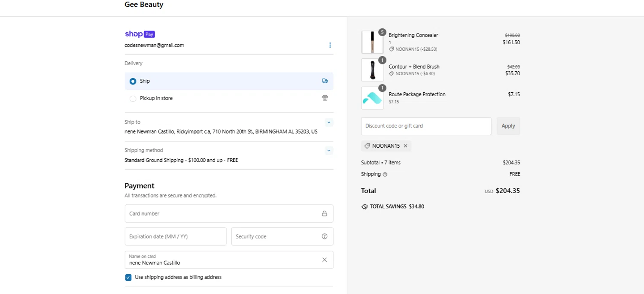Expand the Ship to address chevron
Image resolution: width=644 pixels, height=294 pixels.
(329, 122)
